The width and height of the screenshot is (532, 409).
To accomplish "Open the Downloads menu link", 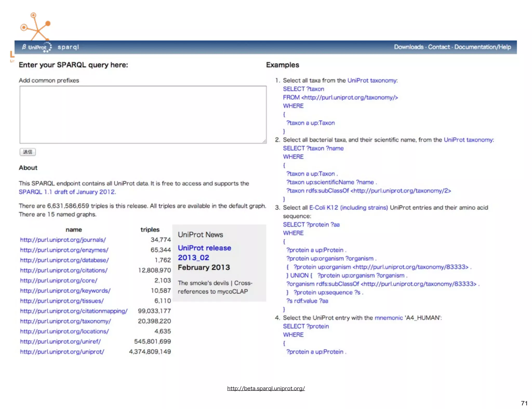I will 409,47.
